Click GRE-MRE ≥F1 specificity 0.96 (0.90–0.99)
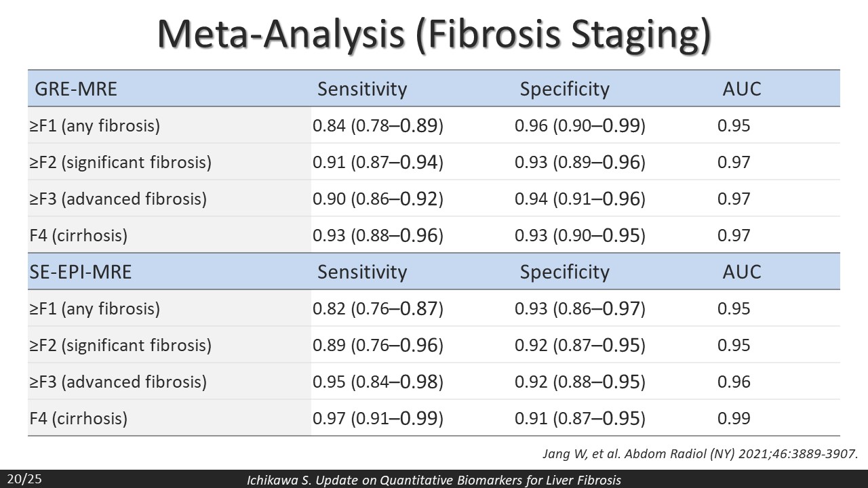The width and height of the screenshot is (868, 488). [x=580, y=125]
